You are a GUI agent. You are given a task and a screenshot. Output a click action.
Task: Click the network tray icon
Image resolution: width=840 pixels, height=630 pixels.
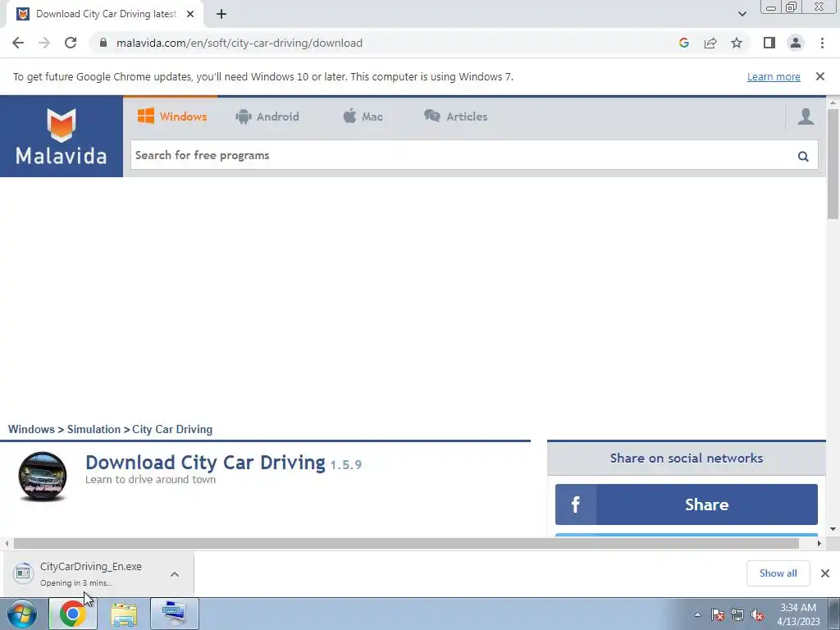(737, 614)
